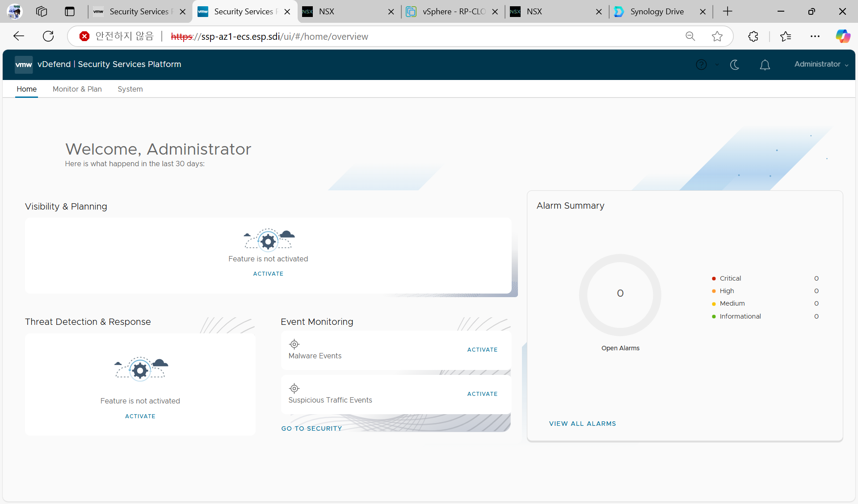Viewport: 858px width, 504px height.
Task: Toggle dark mode with the moon icon
Action: (735, 65)
